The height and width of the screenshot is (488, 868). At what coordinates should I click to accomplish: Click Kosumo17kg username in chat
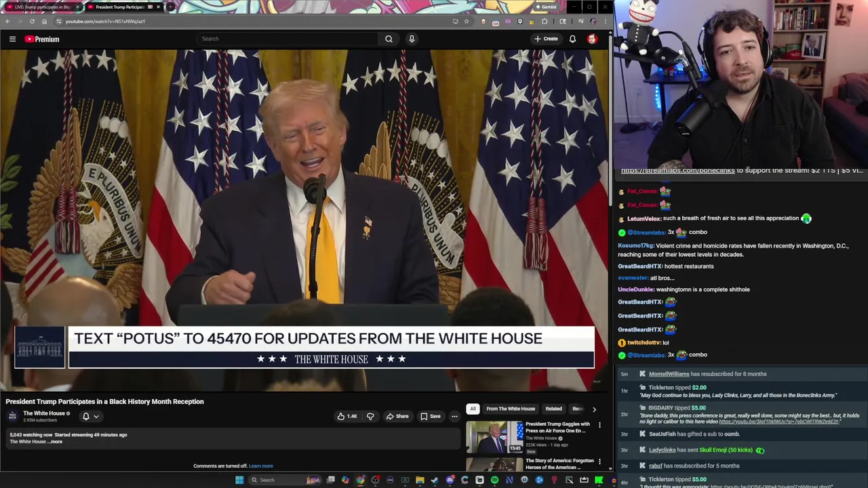pyautogui.click(x=635, y=246)
